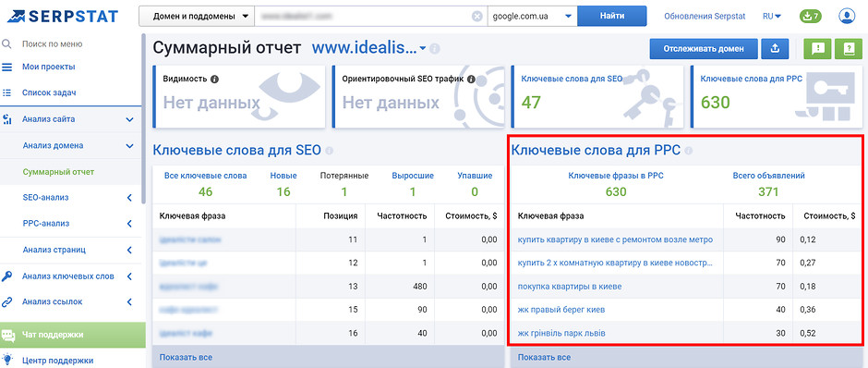Select the Выросшие keywords tab
868x368 pixels.
click(413, 176)
